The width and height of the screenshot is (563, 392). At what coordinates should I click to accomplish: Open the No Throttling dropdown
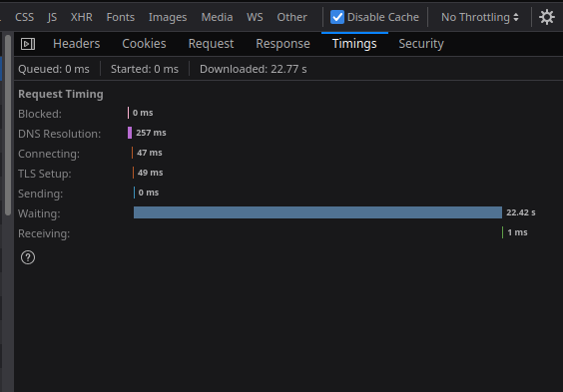pyautogui.click(x=480, y=17)
